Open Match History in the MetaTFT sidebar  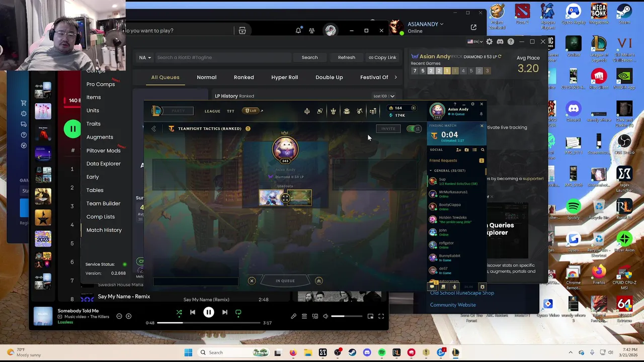click(104, 230)
